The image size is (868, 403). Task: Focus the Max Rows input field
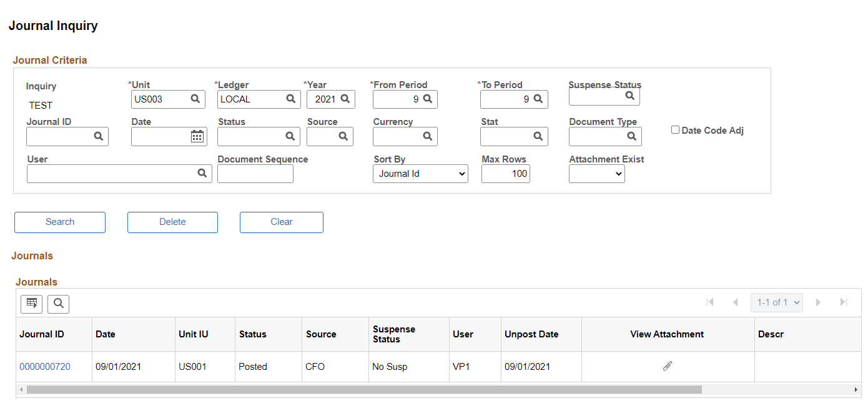(x=506, y=174)
